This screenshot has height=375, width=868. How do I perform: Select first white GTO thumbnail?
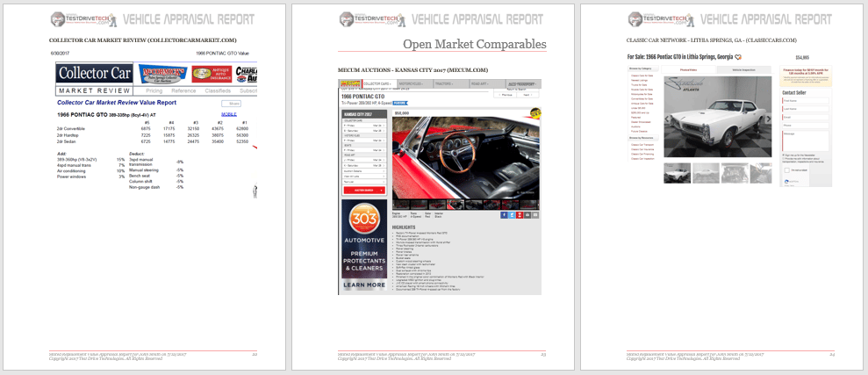[677, 173]
